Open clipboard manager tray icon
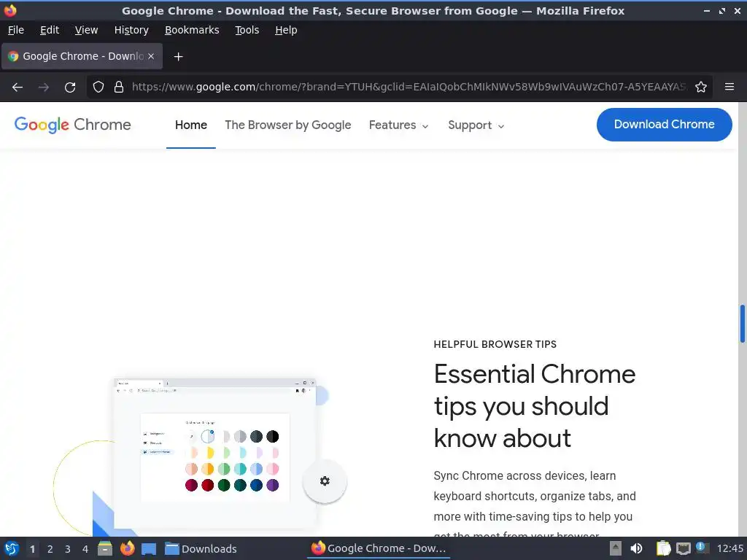This screenshot has width=747, height=560. [663, 548]
